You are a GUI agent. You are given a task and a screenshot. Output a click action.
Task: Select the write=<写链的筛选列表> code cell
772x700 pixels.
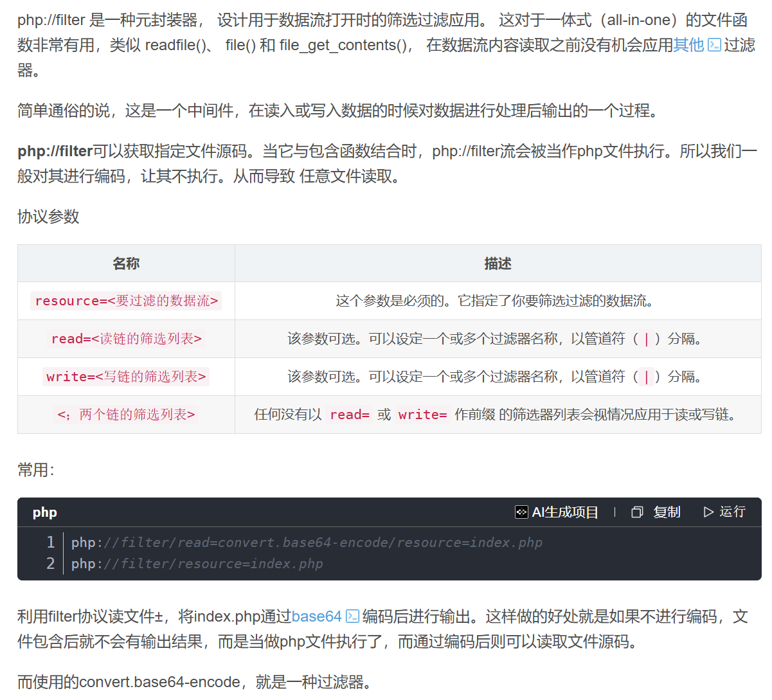coord(126,377)
